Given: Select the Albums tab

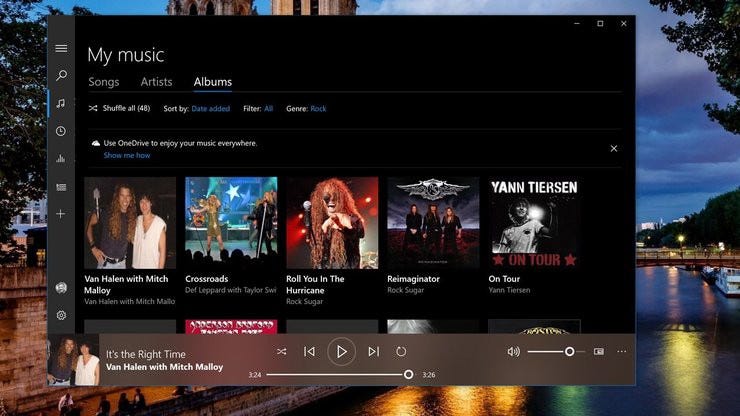Looking at the screenshot, I should click(x=213, y=82).
